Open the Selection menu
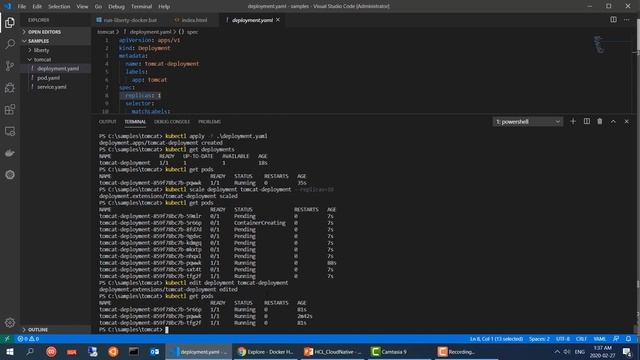Image resolution: width=640 pixels, height=360 pixels. pyautogui.click(x=59, y=6)
